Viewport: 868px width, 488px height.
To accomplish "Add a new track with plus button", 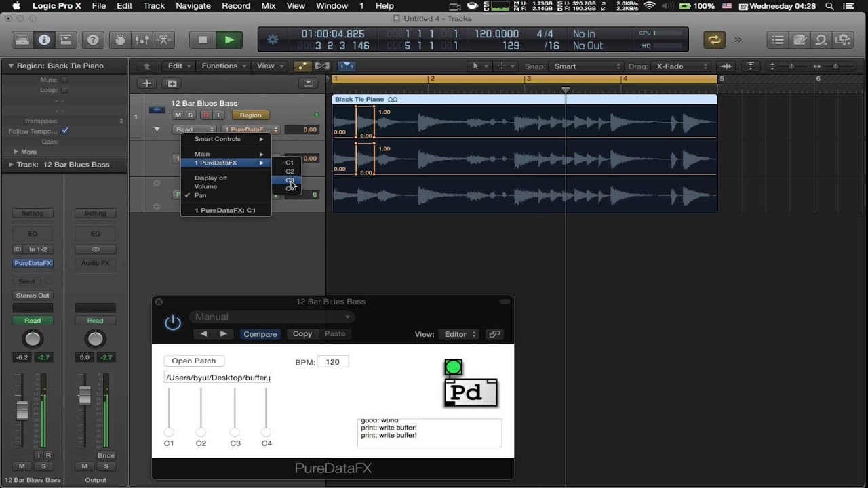I will click(x=146, y=83).
